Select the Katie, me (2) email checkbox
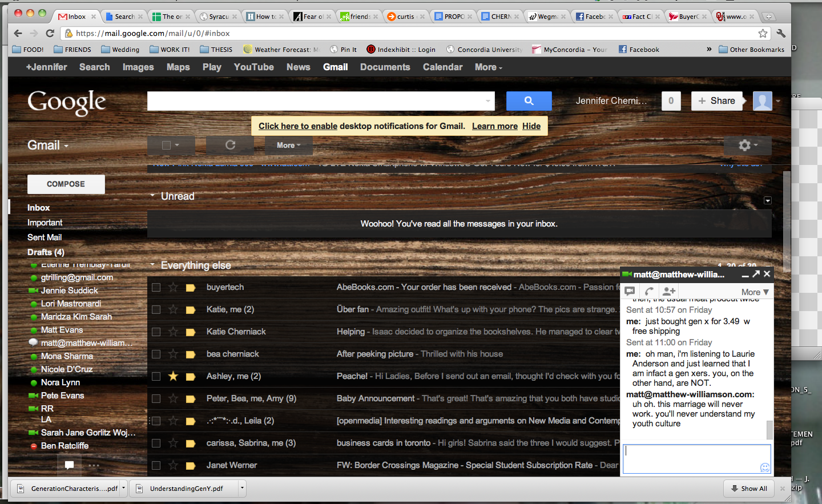This screenshot has height=504, width=822. click(x=156, y=309)
